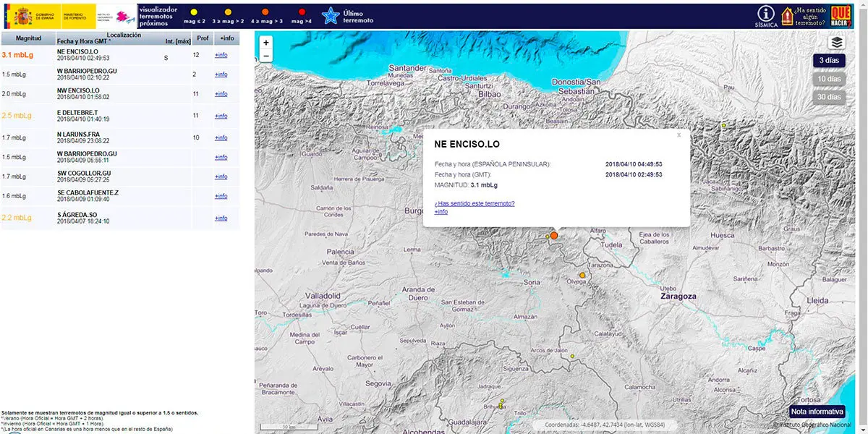
Task: Show earthquakes from the last 10 días
Action: (x=830, y=79)
